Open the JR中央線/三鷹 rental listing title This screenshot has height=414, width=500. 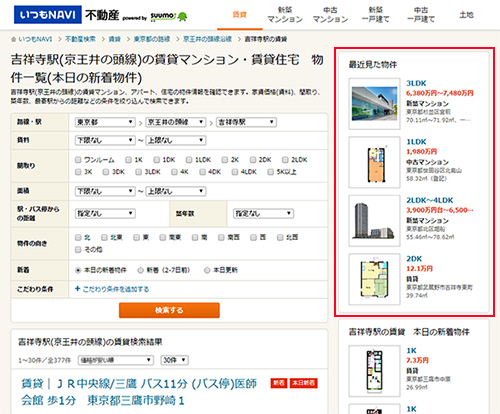[139, 392]
